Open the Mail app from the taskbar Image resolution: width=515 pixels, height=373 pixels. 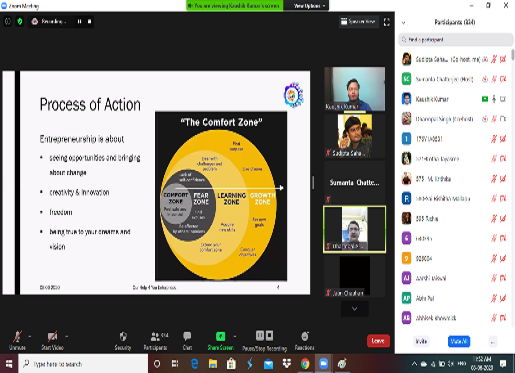tap(268, 364)
